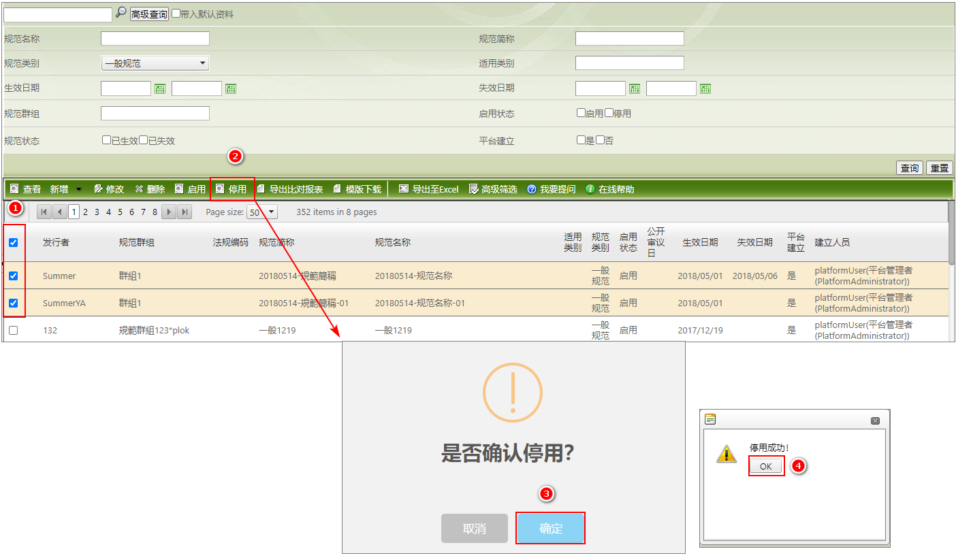Sort by 建立人员 column header
956x560 pixels.
[x=832, y=242]
